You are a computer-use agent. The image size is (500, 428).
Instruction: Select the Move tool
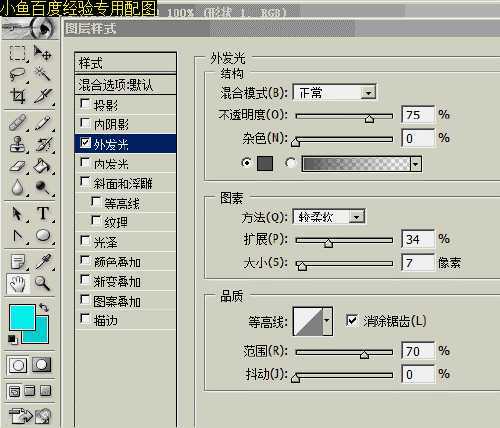42,53
